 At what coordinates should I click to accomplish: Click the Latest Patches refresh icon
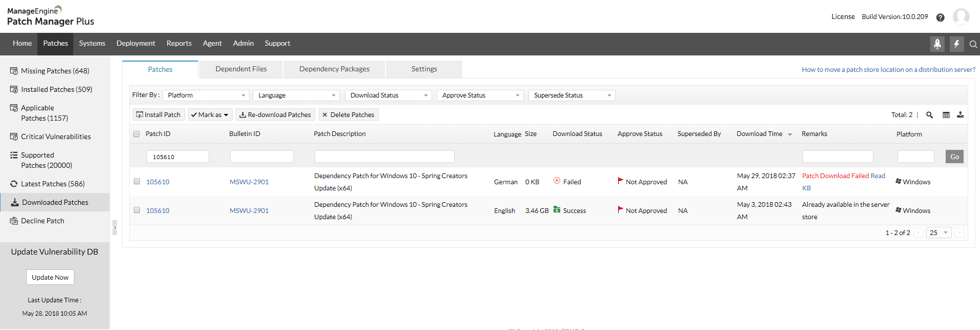click(14, 184)
